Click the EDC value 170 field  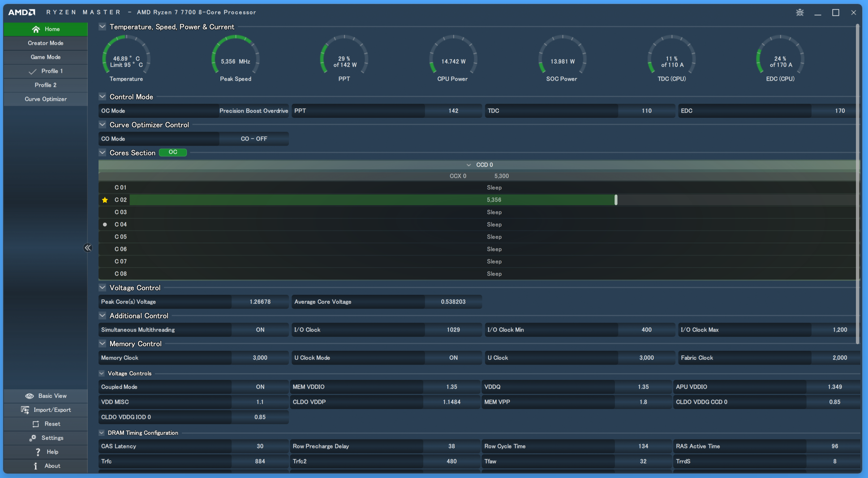click(836, 111)
